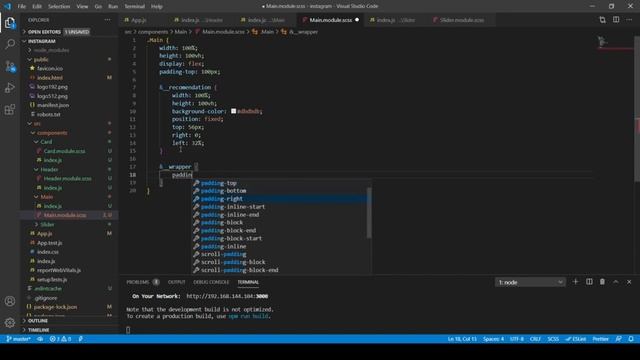Screen dimensions: 640x360
Task: Switch to the OUTPUT panel tab
Action: tap(176, 282)
